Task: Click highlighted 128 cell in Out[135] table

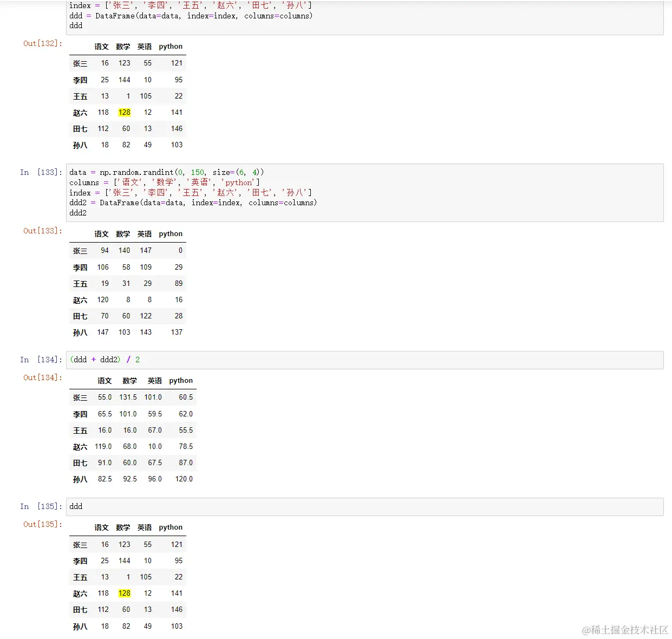Action: [x=125, y=593]
